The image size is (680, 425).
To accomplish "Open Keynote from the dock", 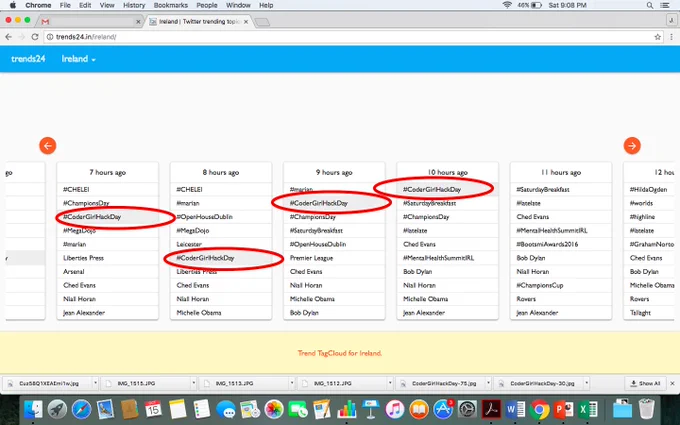I will 370,409.
